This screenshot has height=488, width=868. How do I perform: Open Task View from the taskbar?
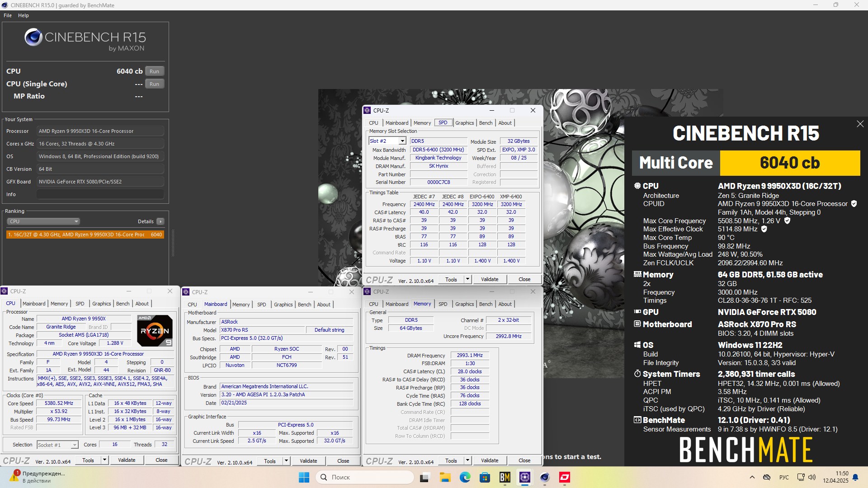click(425, 477)
